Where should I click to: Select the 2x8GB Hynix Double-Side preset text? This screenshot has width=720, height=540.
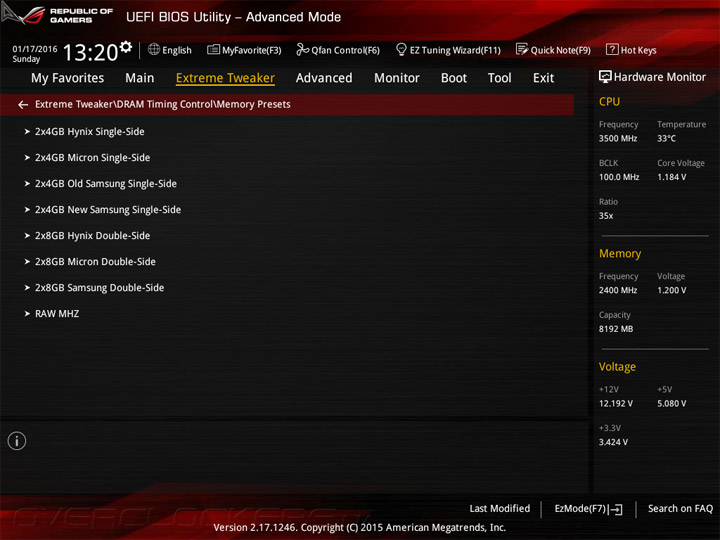(92, 236)
